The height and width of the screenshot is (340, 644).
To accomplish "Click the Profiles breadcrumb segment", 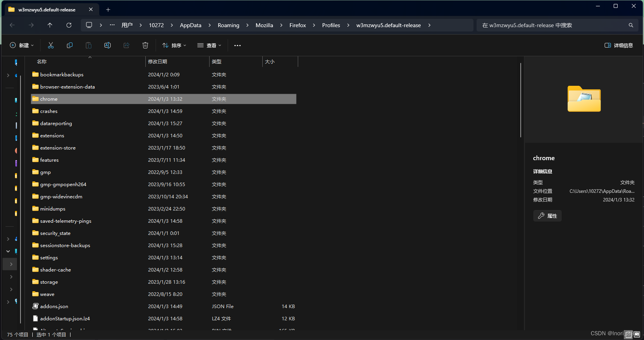I will pyautogui.click(x=331, y=25).
